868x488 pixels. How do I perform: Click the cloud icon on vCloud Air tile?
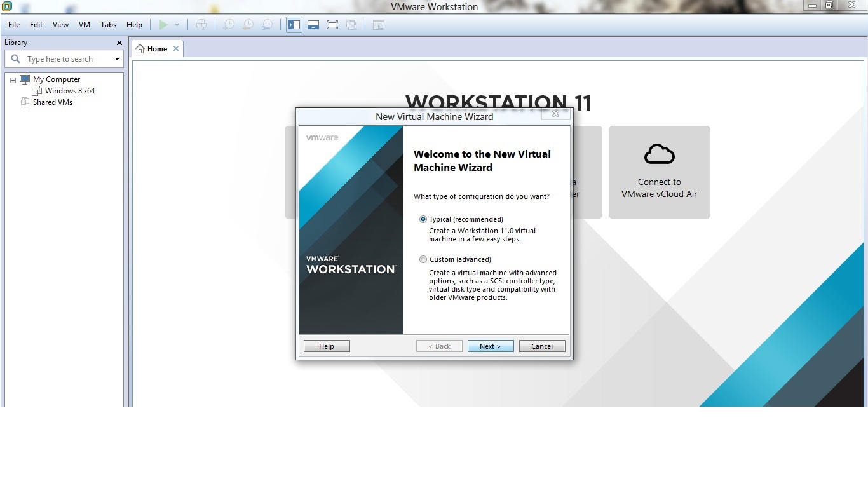(x=660, y=154)
